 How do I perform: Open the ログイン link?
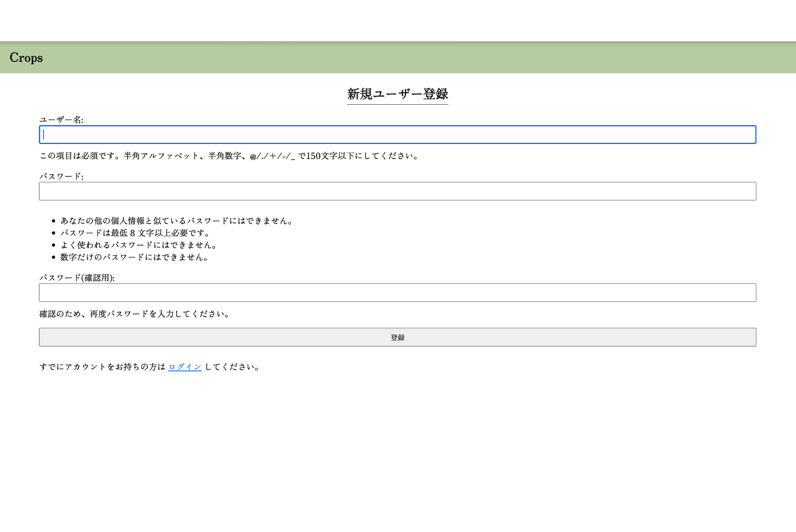[x=185, y=367]
